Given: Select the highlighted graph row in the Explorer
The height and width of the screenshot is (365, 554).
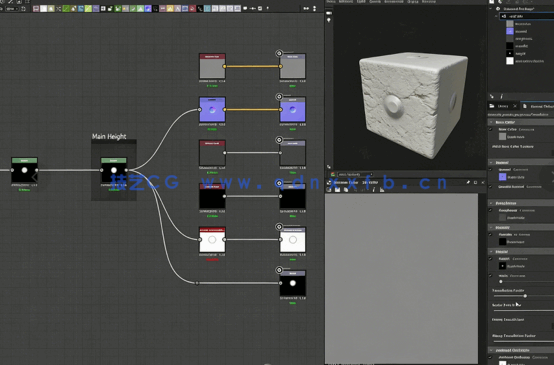Looking at the screenshot, I should [x=526, y=16].
